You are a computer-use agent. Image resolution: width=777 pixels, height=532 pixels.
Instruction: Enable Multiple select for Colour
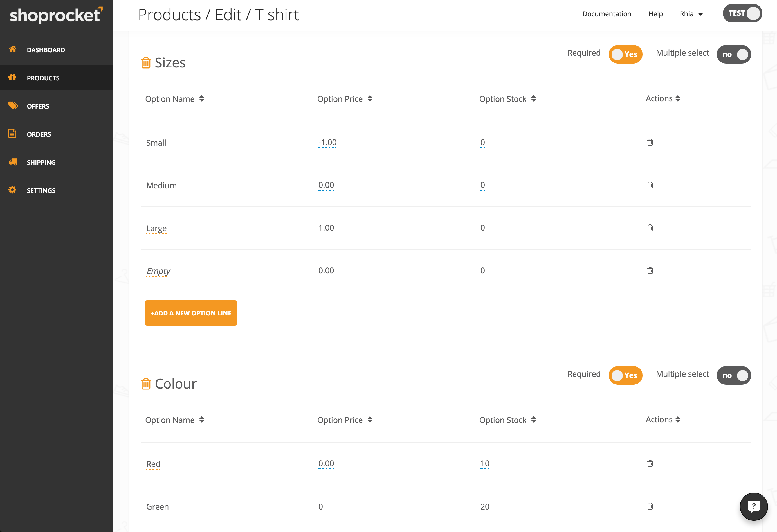(x=733, y=375)
